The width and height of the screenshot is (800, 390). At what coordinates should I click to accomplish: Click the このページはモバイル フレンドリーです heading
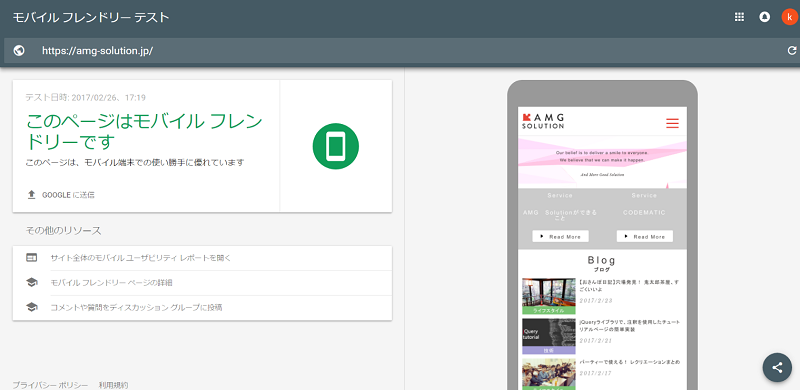145,132
